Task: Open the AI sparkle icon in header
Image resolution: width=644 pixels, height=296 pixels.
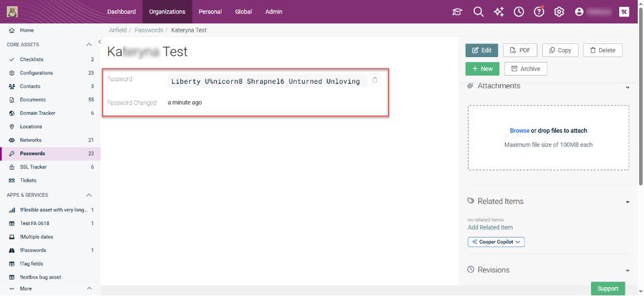Action: (x=498, y=12)
